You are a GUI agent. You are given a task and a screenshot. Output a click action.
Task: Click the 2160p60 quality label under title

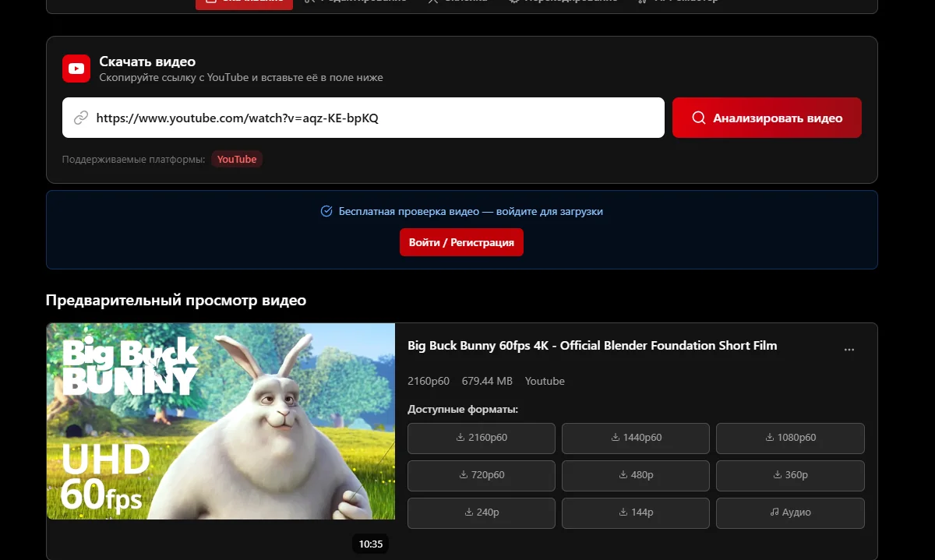(429, 381)
